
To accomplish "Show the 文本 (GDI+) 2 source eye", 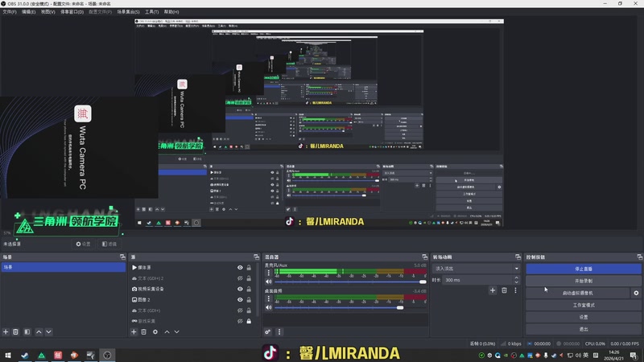I will tap(240, 278).
